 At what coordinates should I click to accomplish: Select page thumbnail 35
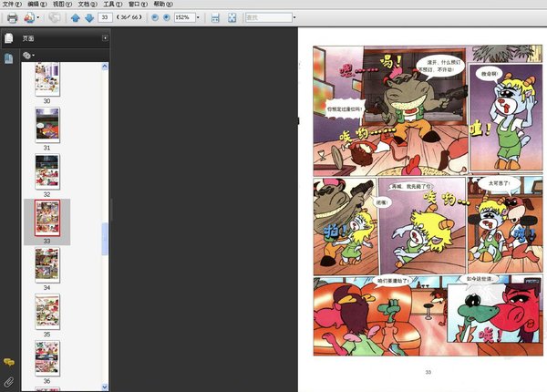click(x=47, y=312)
